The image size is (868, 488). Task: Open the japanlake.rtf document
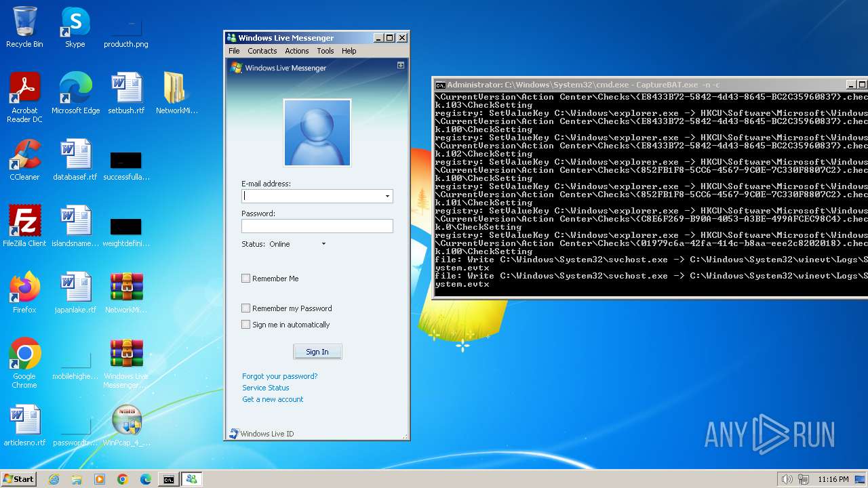[x=75, y=293]
